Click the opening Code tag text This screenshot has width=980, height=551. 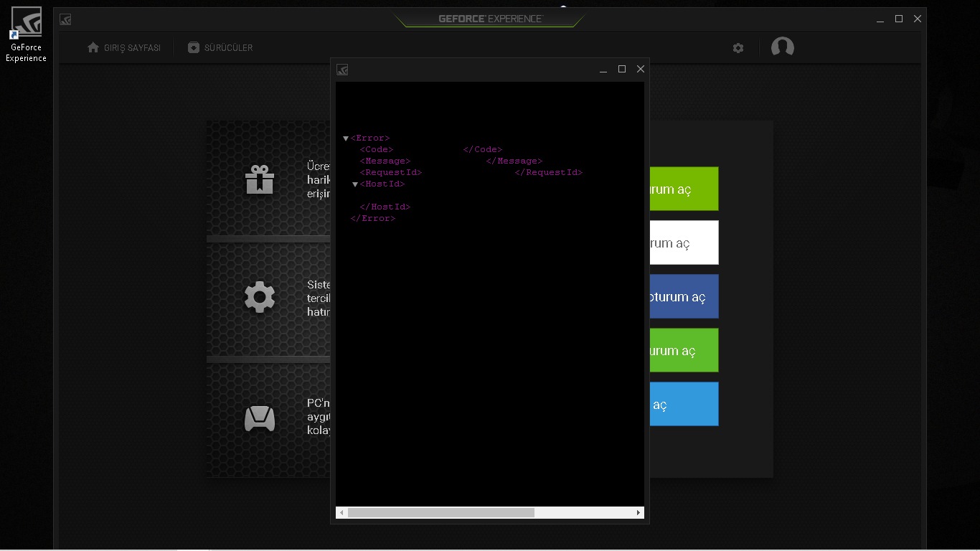coord(377,149)
